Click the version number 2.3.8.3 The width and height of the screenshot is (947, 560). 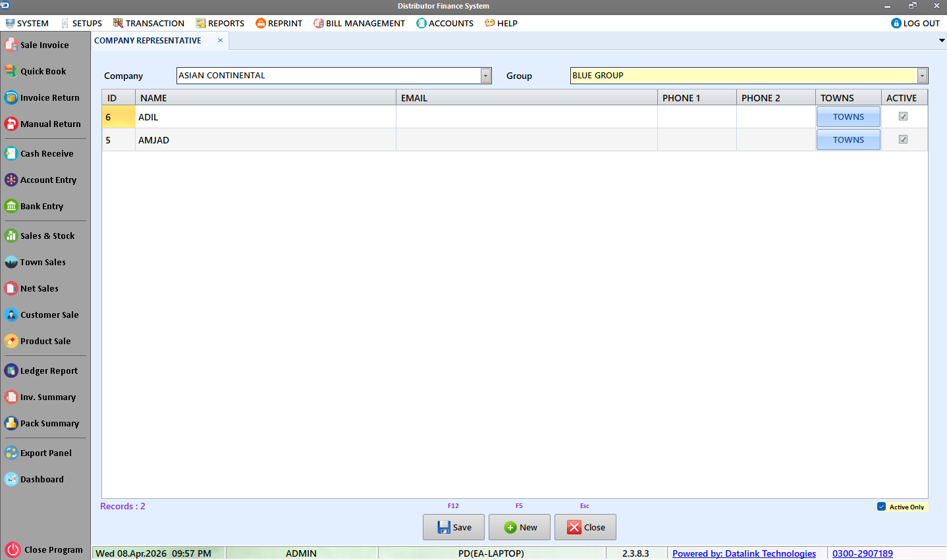[x=636, y=553]
